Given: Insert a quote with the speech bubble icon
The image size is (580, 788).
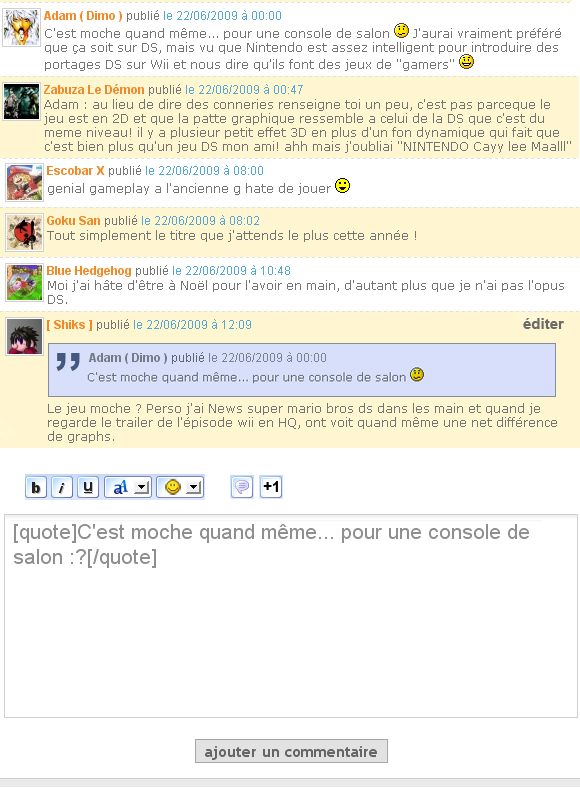Looking at the screenshot, I should click(x=242, y=487).
